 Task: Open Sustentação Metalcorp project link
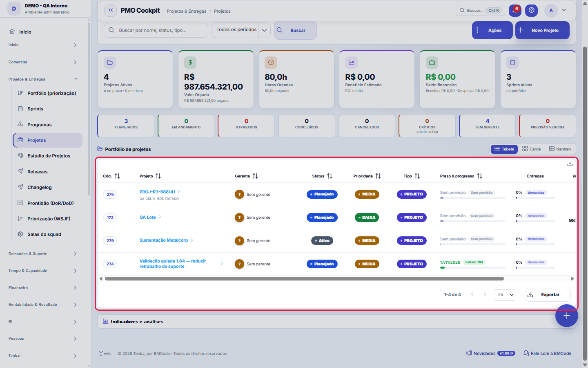click(x=164, y=240)
